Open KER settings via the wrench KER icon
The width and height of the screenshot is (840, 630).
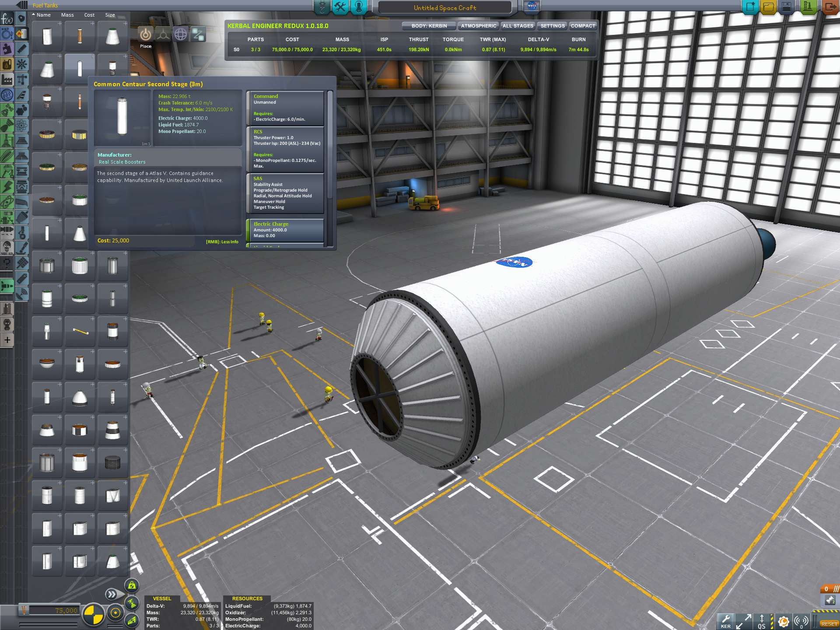[726, 620]
